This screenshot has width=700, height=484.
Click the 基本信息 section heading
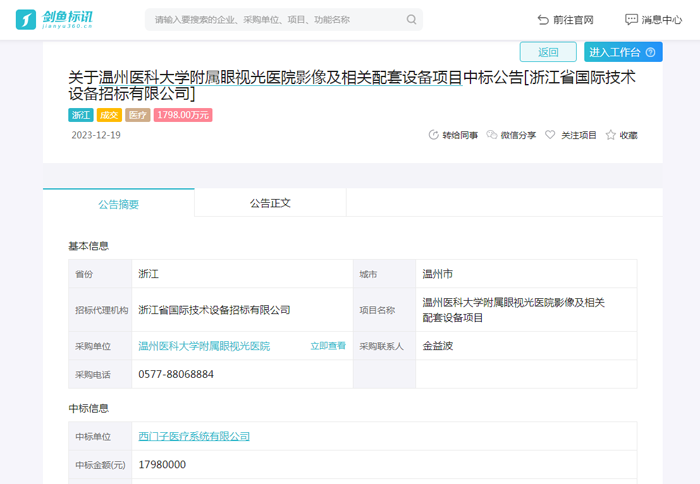(x=88, y=246)
